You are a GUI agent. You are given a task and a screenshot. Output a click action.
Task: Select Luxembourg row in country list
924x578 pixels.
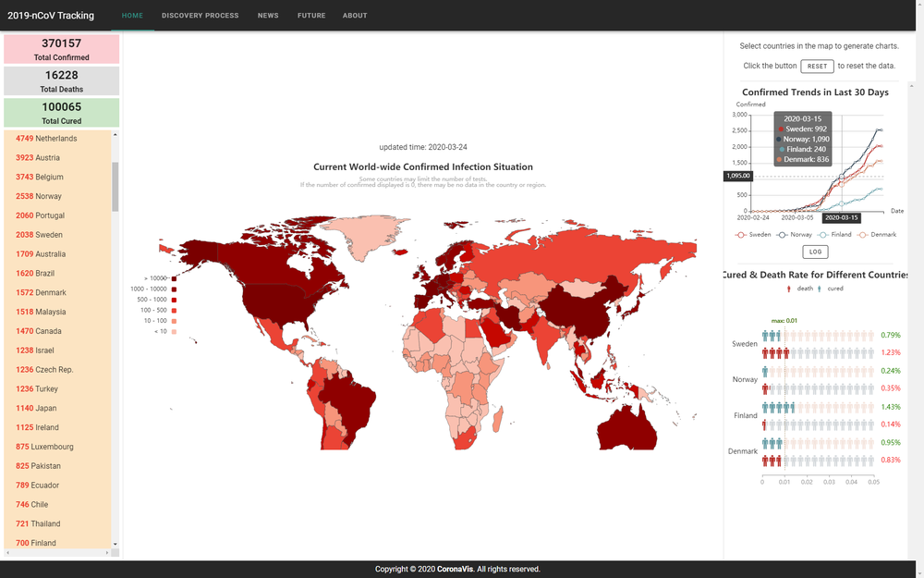[57, 447]
